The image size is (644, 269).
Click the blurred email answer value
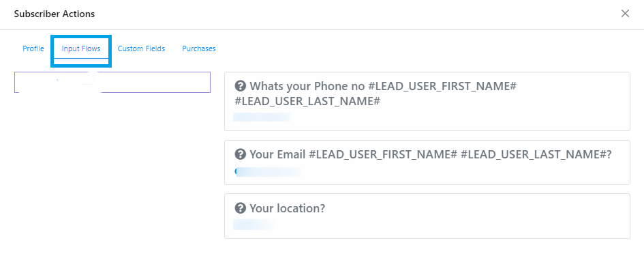coord(267,172)
